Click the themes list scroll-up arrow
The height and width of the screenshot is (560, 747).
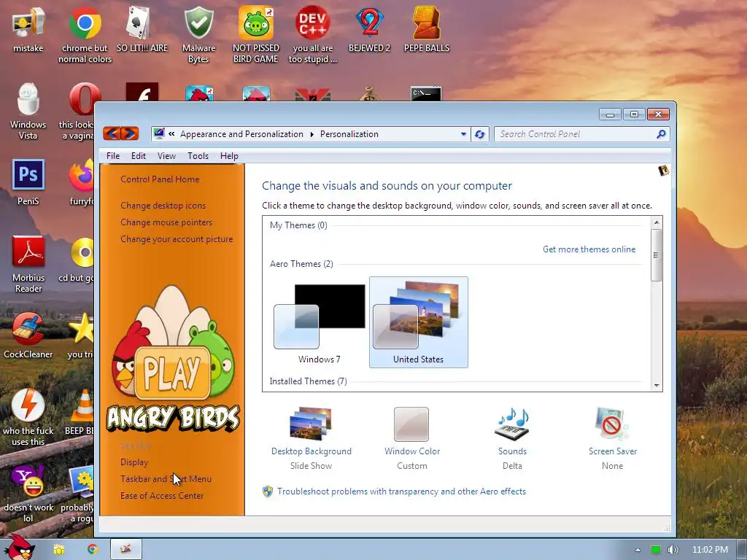(657, 222)
